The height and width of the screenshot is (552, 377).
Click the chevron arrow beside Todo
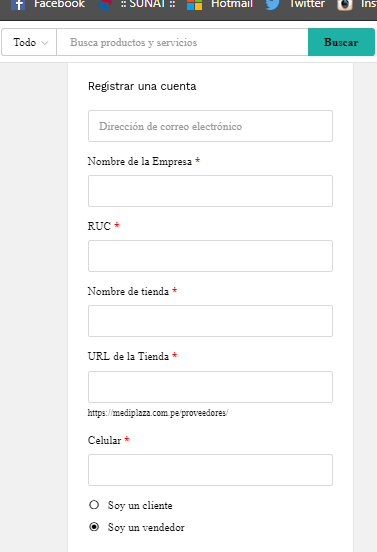(x=44, y=43)
